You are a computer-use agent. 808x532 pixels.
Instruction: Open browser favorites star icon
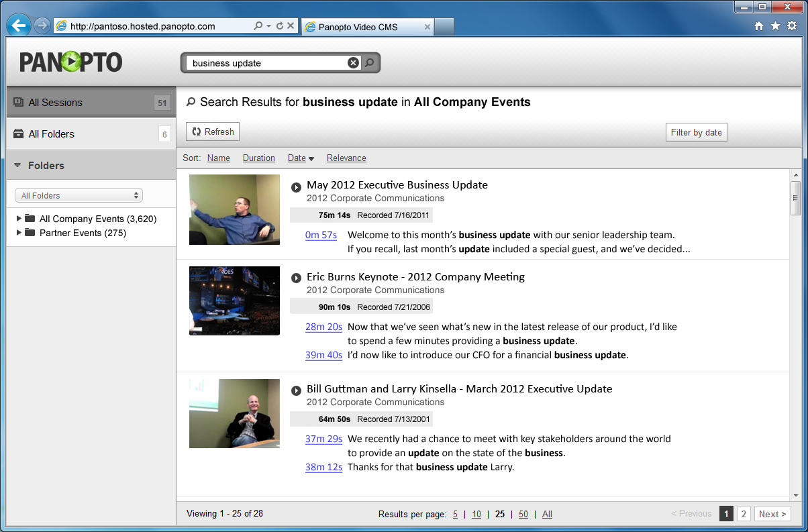click(x=775, y=26)
